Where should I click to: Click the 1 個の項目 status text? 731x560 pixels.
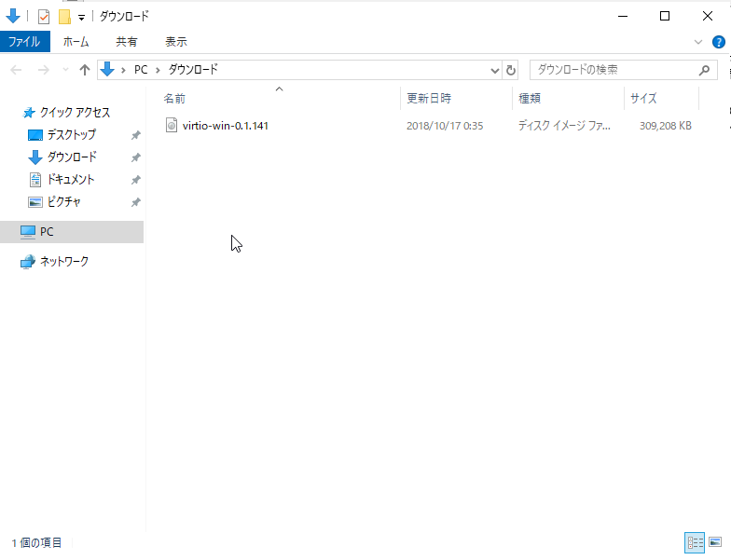click(36, 542)
